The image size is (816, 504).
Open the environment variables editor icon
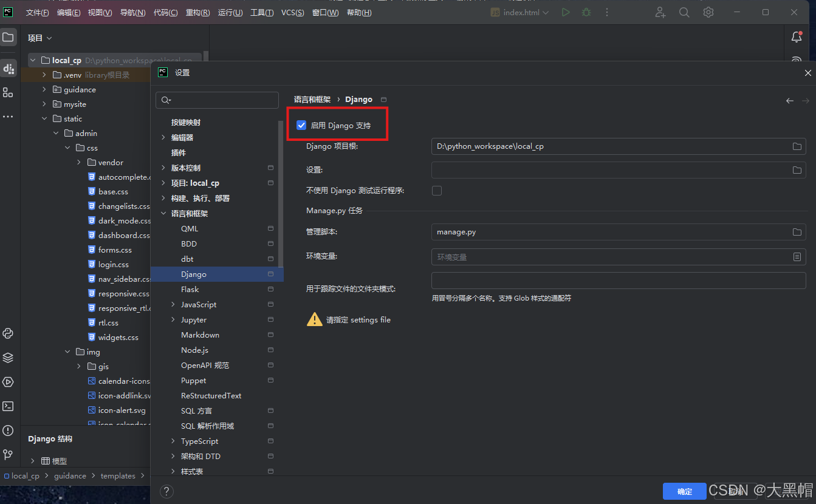pos(797,257)
